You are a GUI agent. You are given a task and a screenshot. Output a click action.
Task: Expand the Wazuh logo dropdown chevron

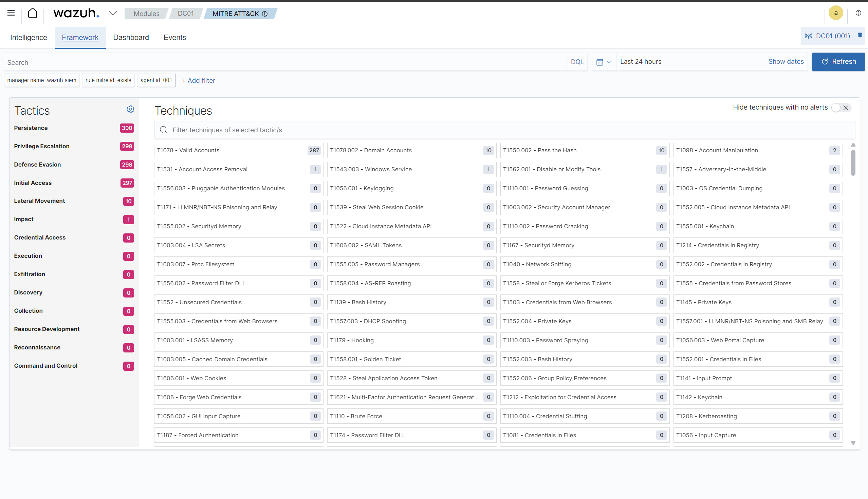(x=112, y=13)
